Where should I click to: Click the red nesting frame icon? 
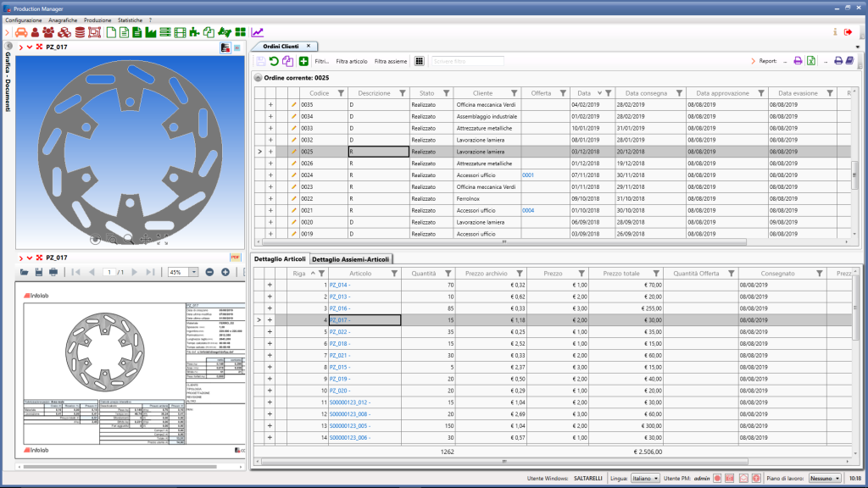pyautogui.click(x=95, y=33)
